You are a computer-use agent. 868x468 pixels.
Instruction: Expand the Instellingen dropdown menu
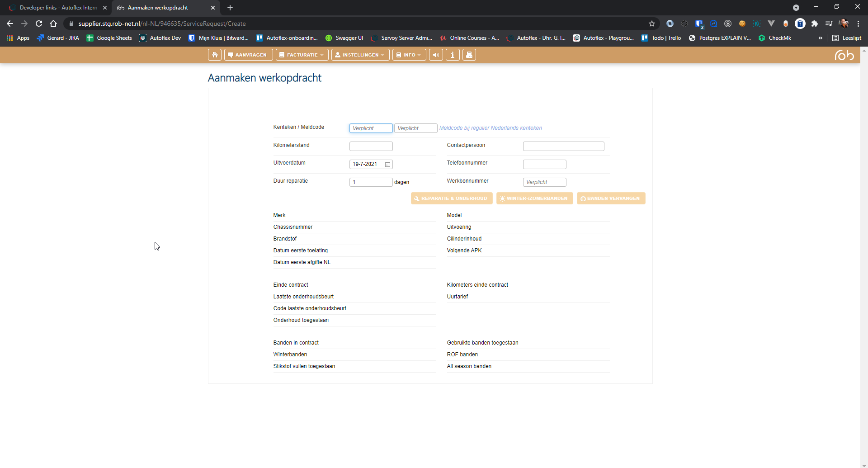point(360,55)
